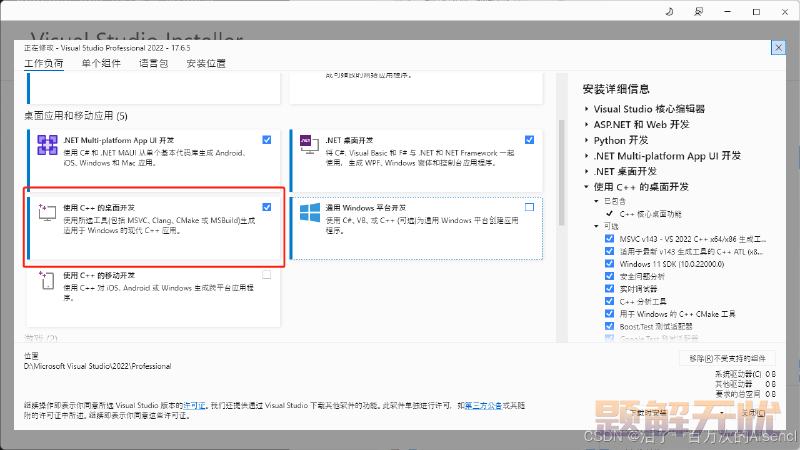Uncheck the 安全问题分析 component checkbox
The image size is (800, 450).
pyautogui.click(x=609, y=276)
